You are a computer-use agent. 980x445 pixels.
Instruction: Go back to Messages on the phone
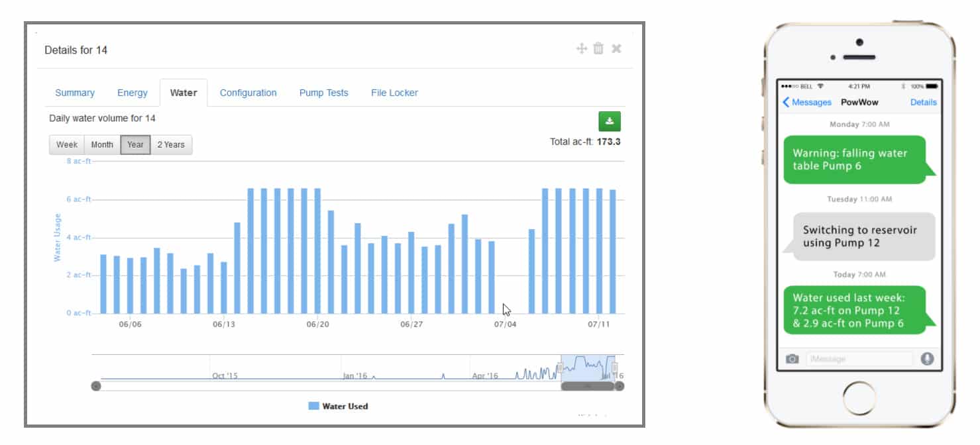[x=807, y=102]
